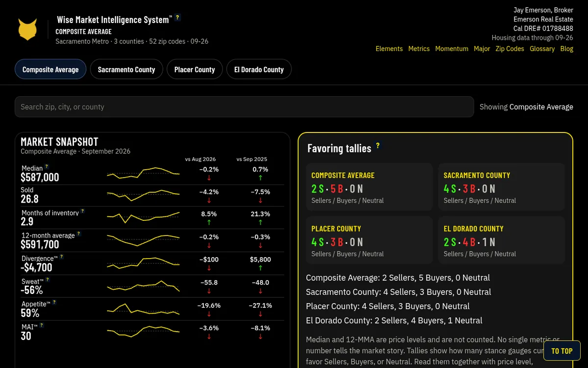
Task: Click the Median sparkline chart
Action: [x=143, y=173]
